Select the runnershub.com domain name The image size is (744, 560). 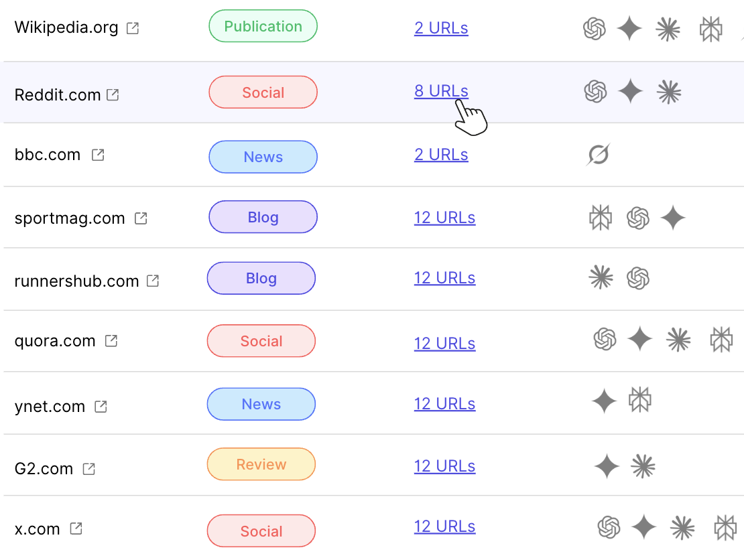click(76, 281)
